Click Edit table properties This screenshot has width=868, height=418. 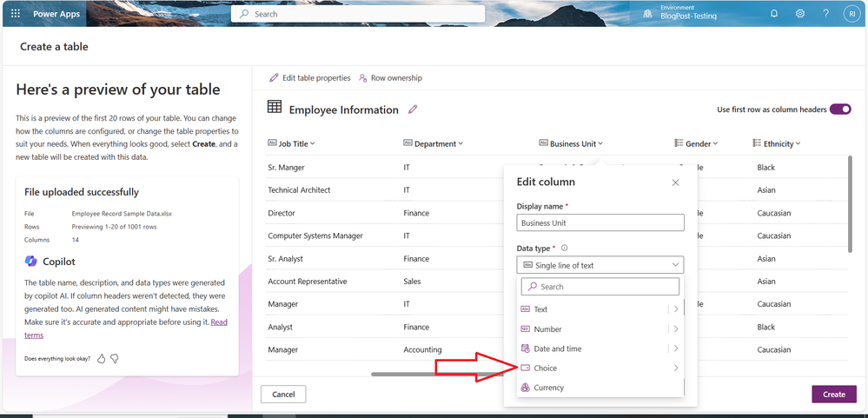coord(310,78)
